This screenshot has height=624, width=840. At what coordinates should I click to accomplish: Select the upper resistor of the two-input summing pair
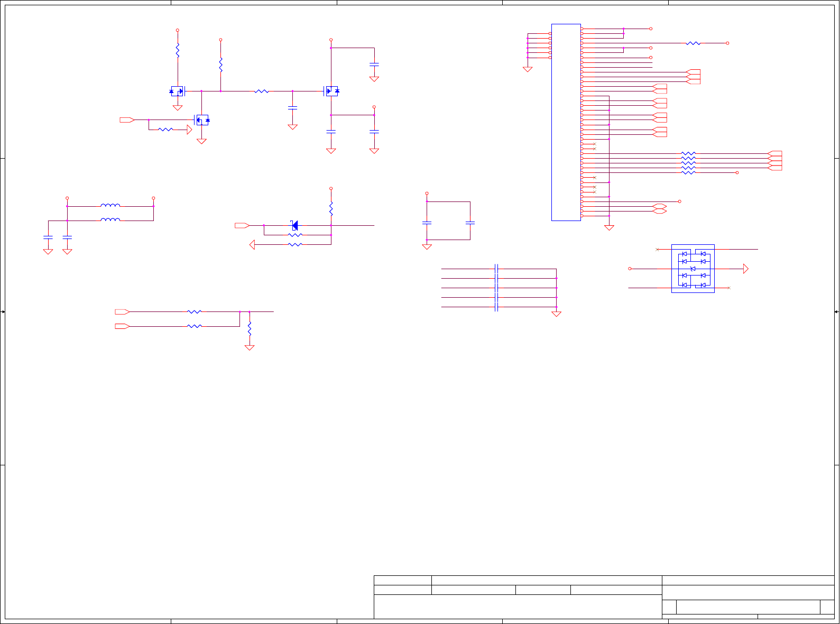pyautogui.click(x=195, y=312)
